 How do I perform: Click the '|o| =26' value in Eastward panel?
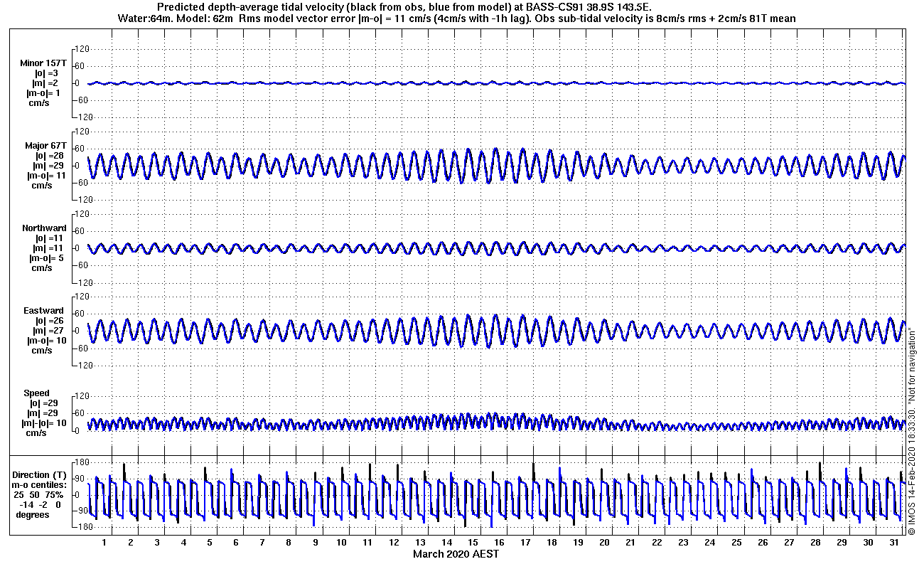(x=50, y=321)
